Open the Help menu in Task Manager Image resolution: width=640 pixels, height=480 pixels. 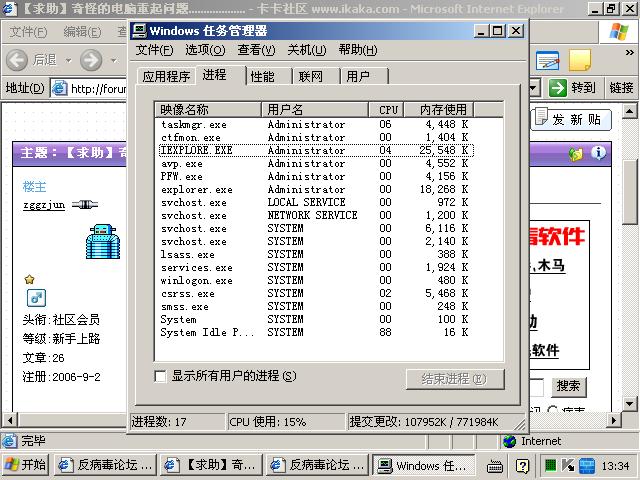point(358,50)
